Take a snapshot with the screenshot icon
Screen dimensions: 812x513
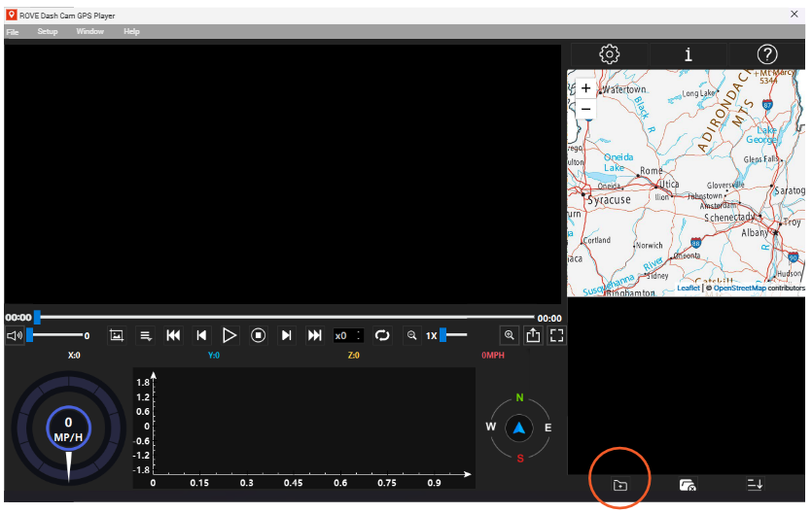tap(116, 335)
